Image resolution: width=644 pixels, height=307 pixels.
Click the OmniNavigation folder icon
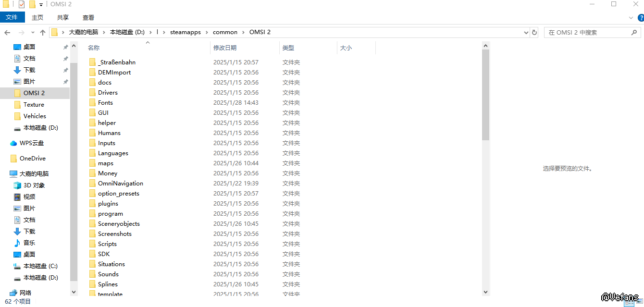point(93,183)
